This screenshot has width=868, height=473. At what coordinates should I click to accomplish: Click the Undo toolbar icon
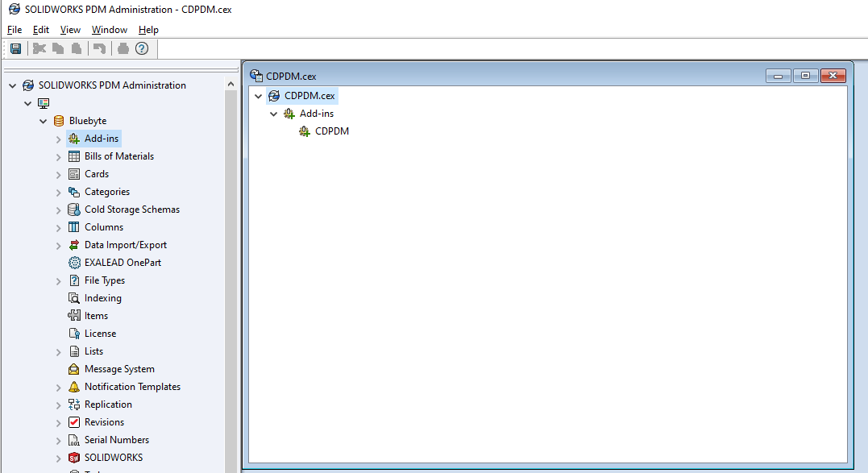[99, 48]
